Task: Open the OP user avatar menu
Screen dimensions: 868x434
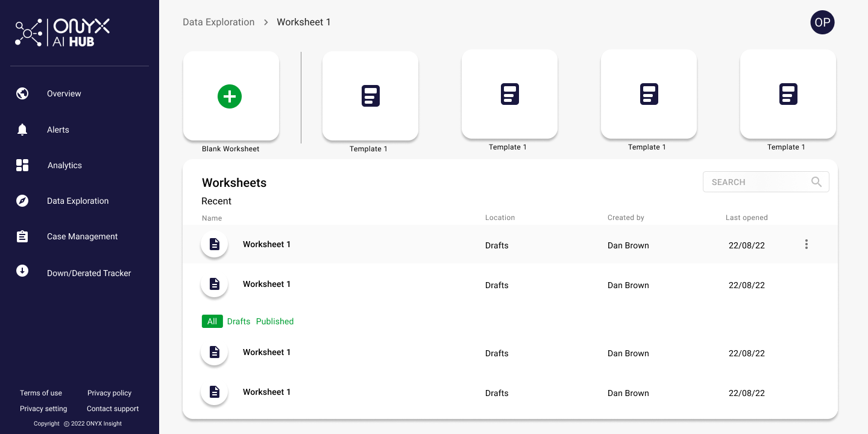Action: (x=822, y=22)
